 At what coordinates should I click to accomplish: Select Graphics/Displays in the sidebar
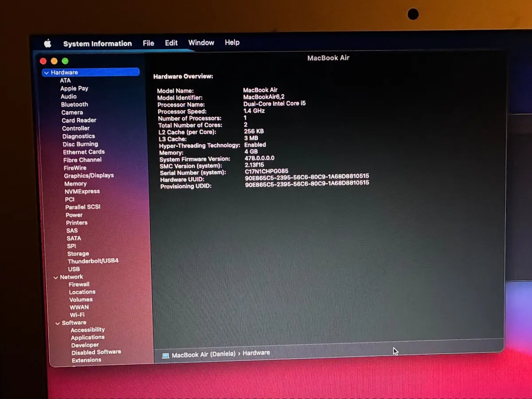(x=89, y=175)
